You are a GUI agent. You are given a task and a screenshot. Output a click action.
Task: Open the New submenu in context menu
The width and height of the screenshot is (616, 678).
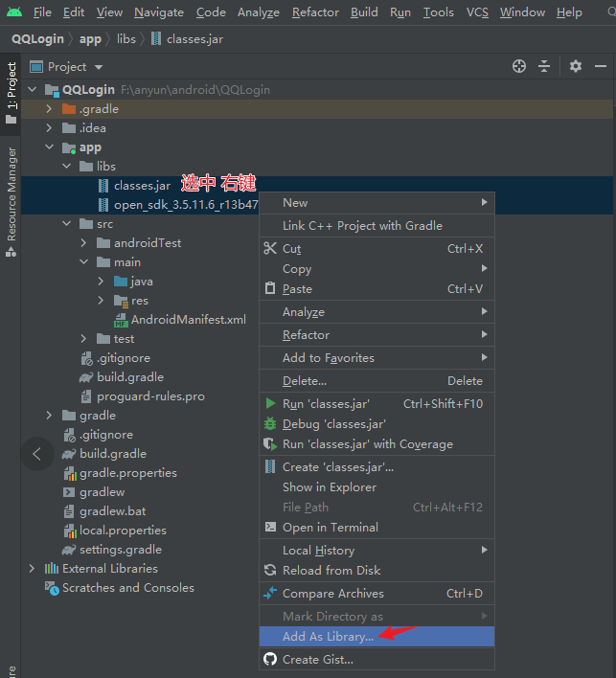[x=376, y=202]
